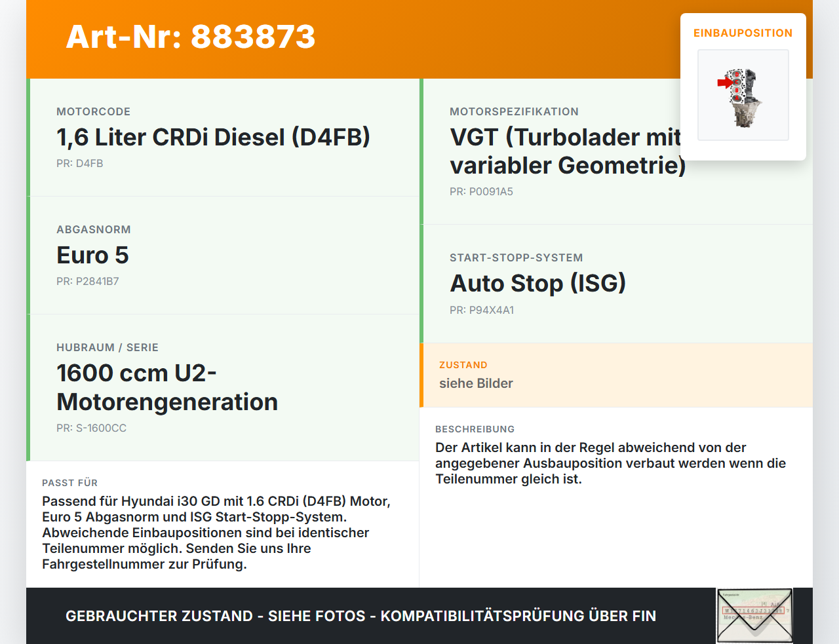Click the engine Einbauposition diagram image
The image size is (839, 644).
pos(743,95)
